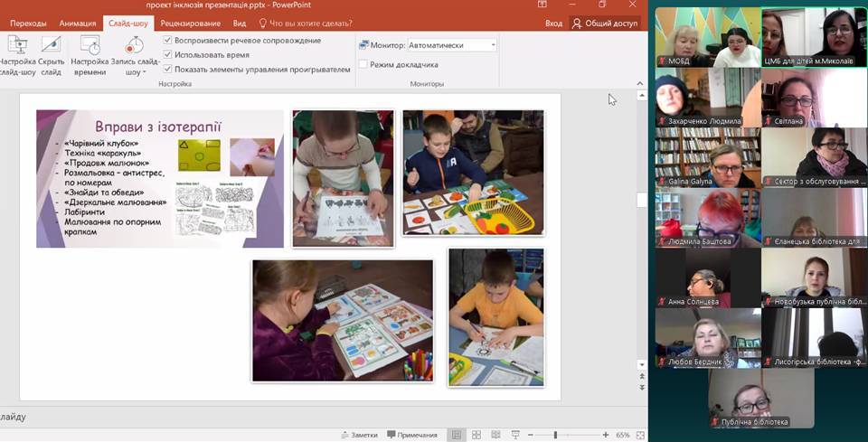Viewport: 868px width, 442px height.
Task: Enable Режим докладчика checkbox
Action: pyautogui.click(x=363, y=65)
